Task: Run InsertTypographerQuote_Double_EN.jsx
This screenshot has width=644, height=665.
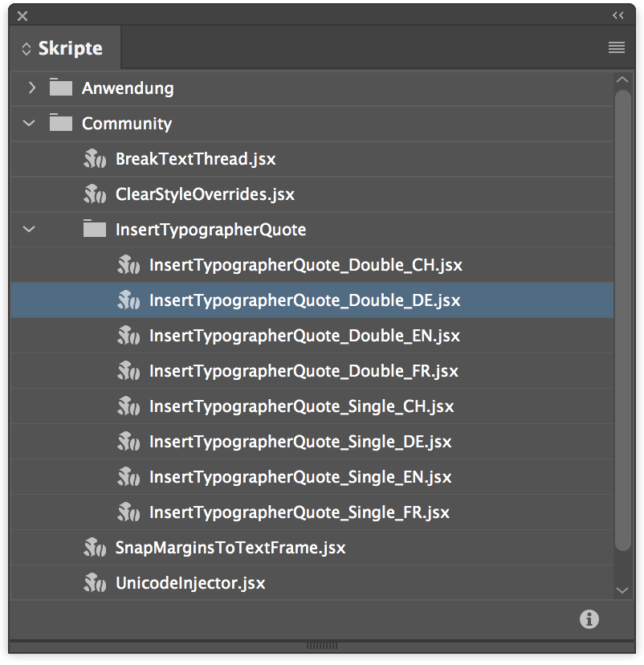Action: click(305, 335)
